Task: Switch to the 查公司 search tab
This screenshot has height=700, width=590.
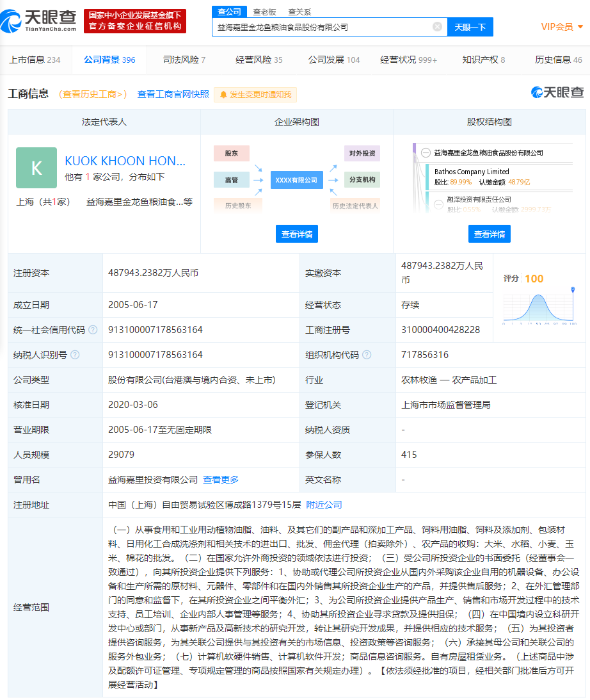Action: (x=229, y=12)
